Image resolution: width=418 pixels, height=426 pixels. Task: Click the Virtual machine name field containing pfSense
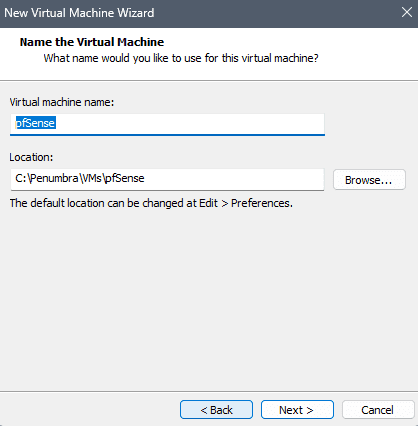pos(167,124)
